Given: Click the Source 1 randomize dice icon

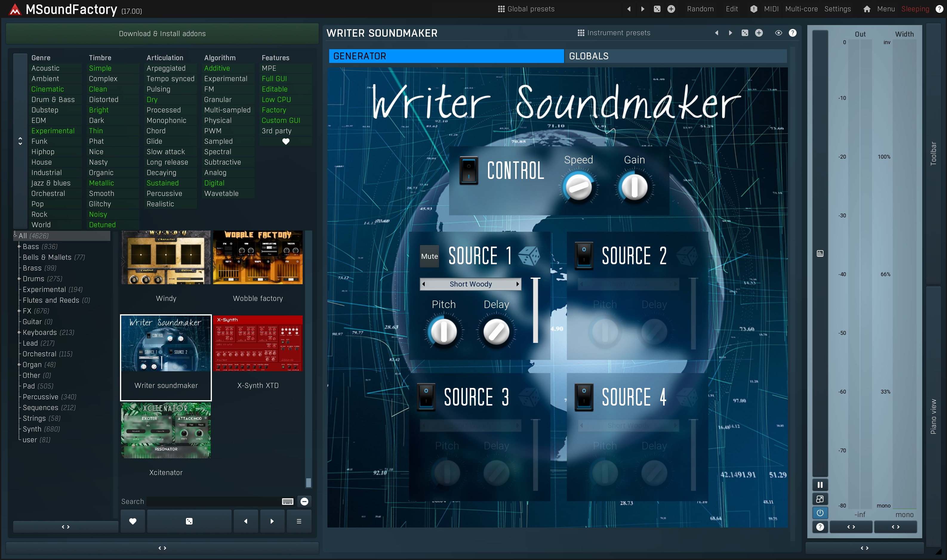Looking at the screenshot, I should point(529,256).
